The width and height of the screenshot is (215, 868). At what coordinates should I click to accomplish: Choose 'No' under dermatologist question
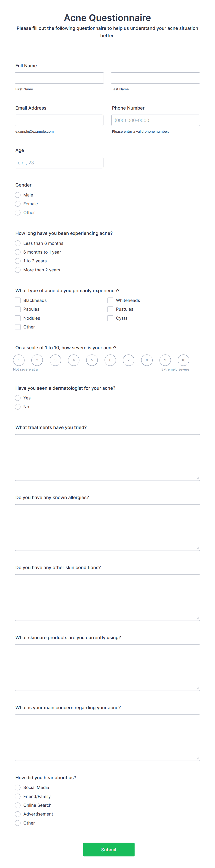pyautogui.click(x=18, y=407)
